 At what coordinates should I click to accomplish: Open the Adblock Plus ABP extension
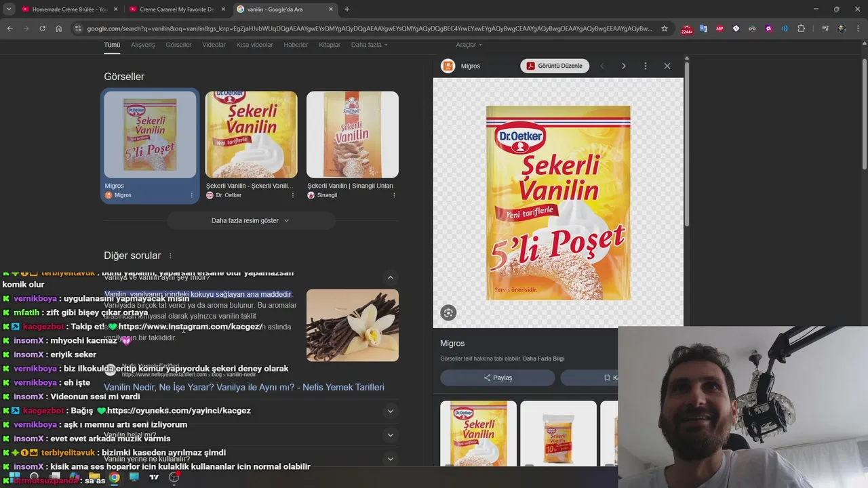coord(719,28)
